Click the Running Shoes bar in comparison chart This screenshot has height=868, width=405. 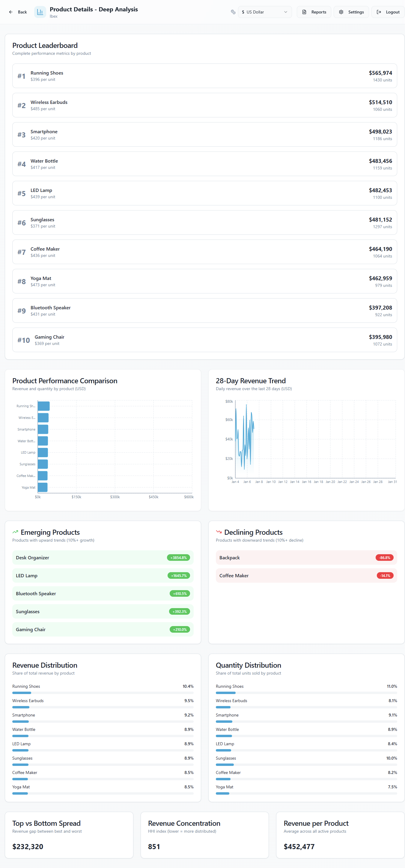click(x=43, y=406)
